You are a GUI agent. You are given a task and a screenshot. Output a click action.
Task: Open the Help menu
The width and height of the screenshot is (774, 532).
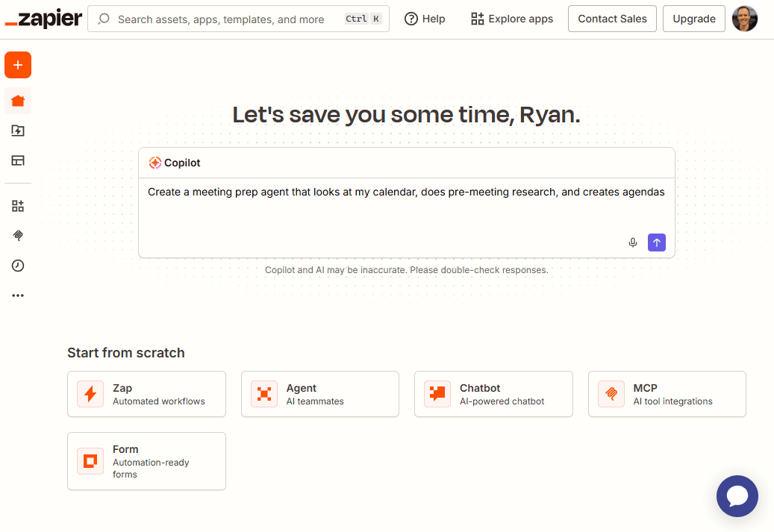(425, 19)
